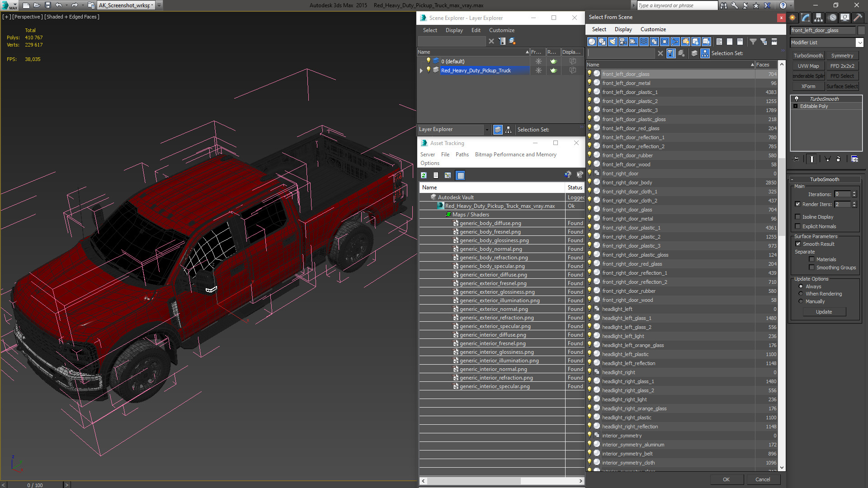Toggle Display Lights filter icon
Screen dimensions: 868x488
[x=613, y=42]
